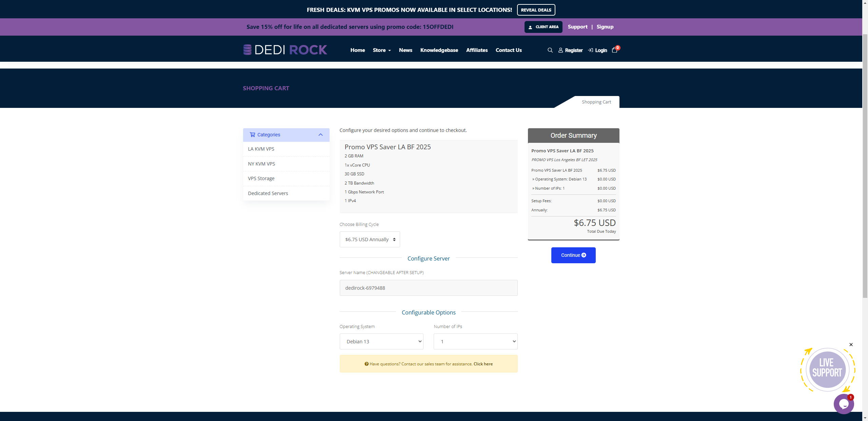Open the Number of IPs dropdown
Viewport: 868px width, 421px height.
[x=475, y=342]
